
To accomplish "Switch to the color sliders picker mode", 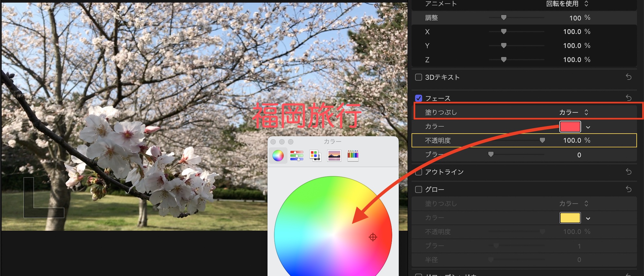I will click(x=297, y=156).
